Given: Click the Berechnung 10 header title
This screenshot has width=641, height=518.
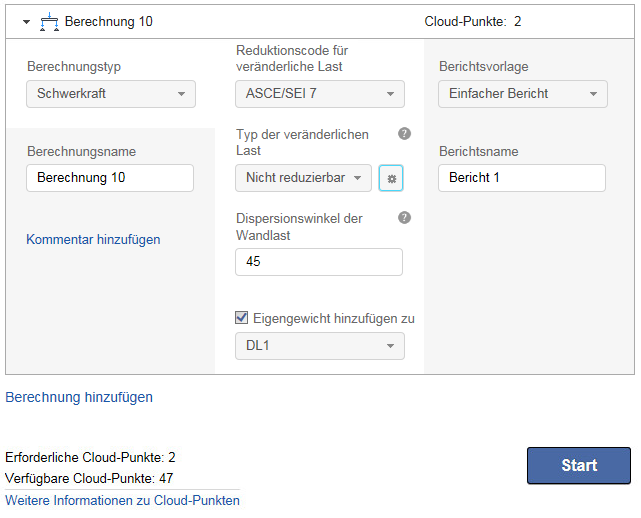Looking at the screenshot, I should click(x=109, y=21).
